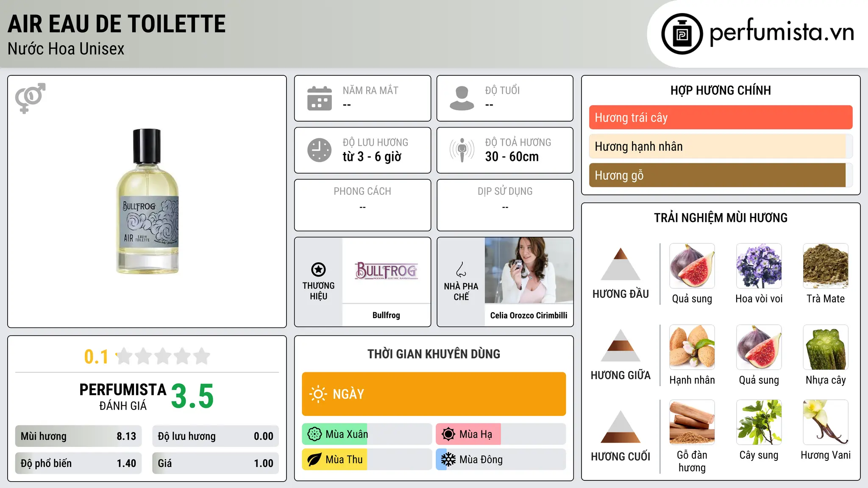Screen dimensions: 868x488
Task: Click the unisex gender symbol icon
Action: 30,98
